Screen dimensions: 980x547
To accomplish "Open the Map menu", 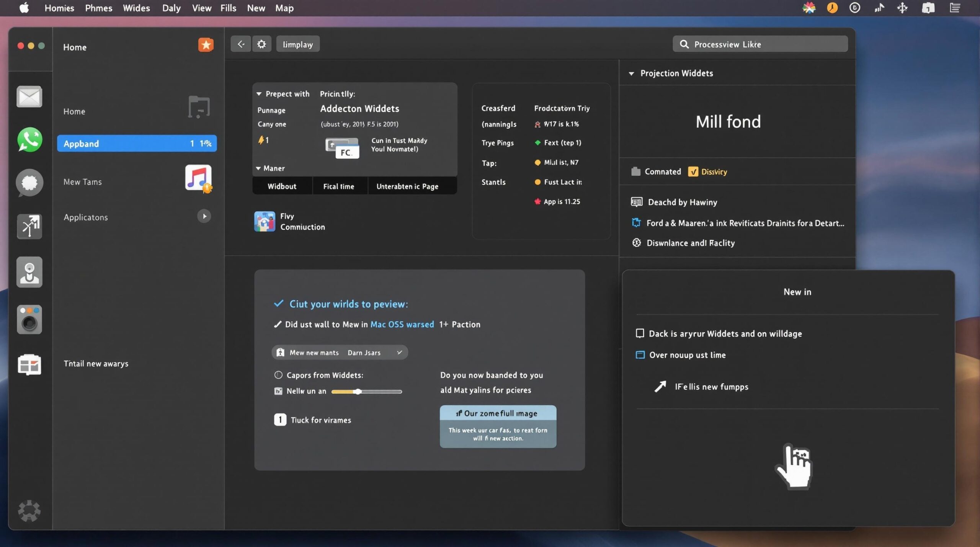I will pos(284,8).
